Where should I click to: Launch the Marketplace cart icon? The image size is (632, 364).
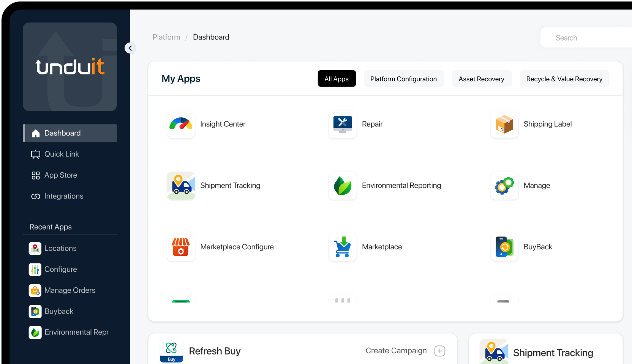point(343,247)
